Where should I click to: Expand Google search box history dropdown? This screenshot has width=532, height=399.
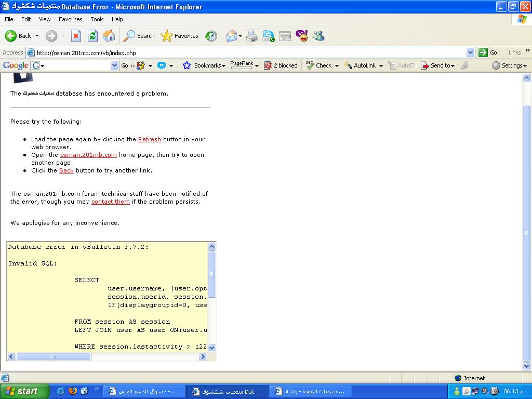[115, 65]
